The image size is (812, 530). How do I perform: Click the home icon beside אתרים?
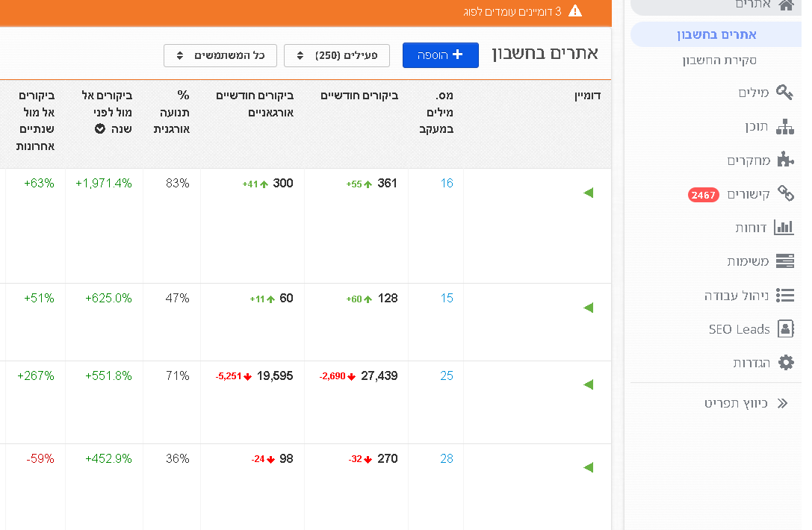point(786,5)
